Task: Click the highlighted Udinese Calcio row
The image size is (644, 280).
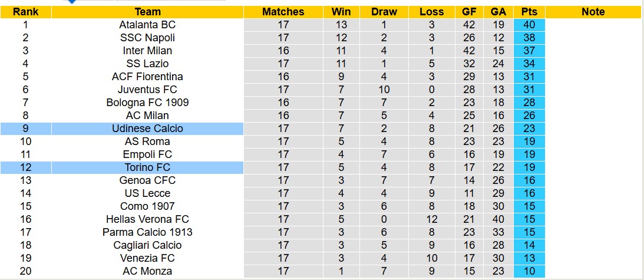Action: (x=147, y=129)
